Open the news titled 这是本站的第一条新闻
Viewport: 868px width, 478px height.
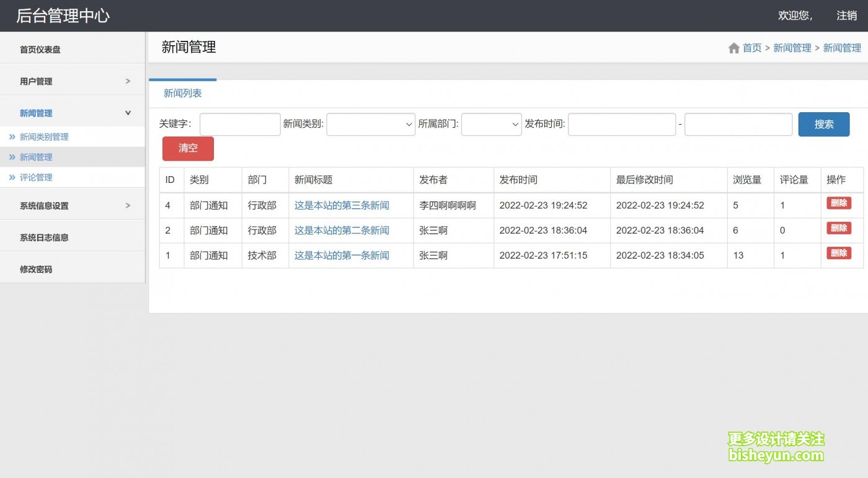click(342, 255)
